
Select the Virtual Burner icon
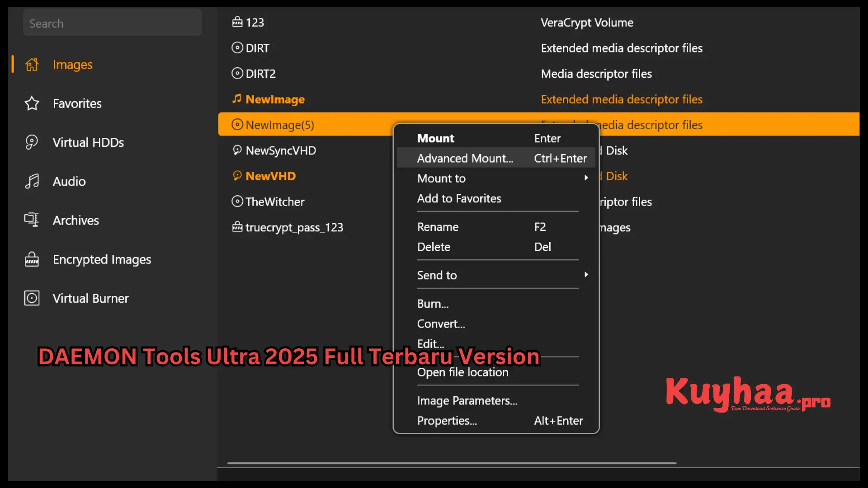click(31, 298)
